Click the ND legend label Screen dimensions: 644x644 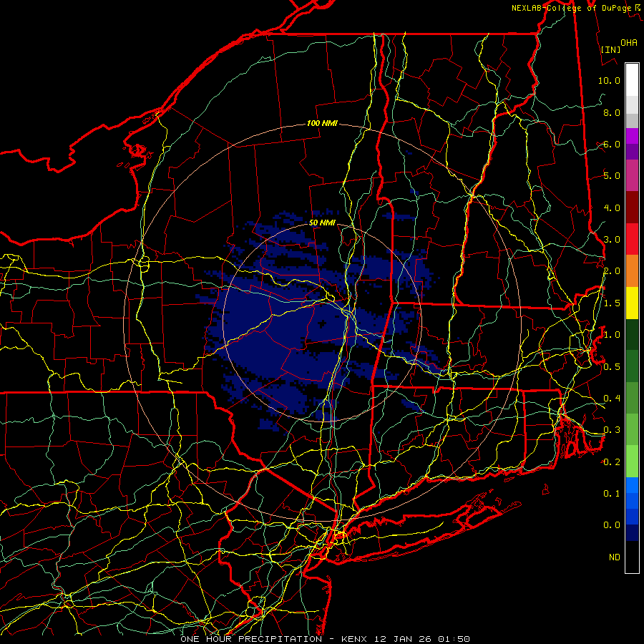pyautogui.click(x=615, y=557)
